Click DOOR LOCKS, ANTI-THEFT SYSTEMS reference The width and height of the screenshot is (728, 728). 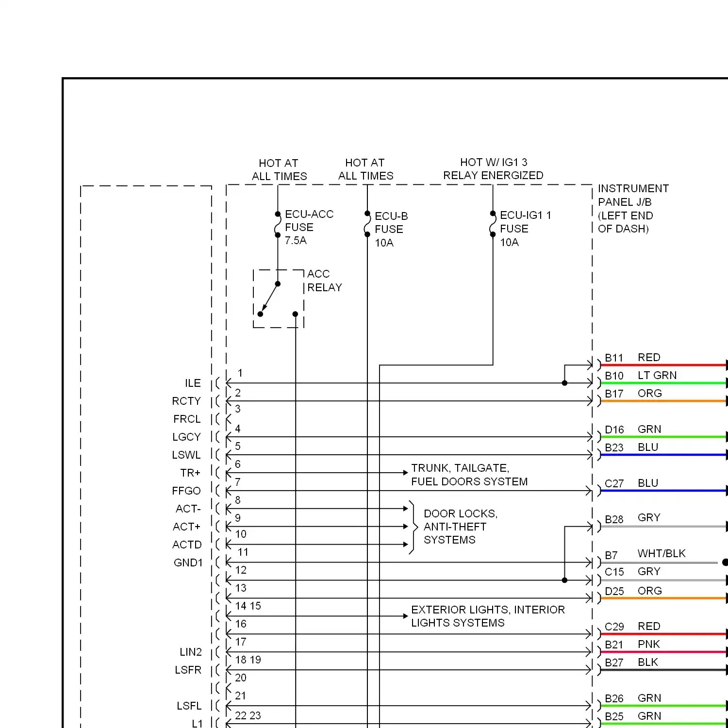pos(461,527)
